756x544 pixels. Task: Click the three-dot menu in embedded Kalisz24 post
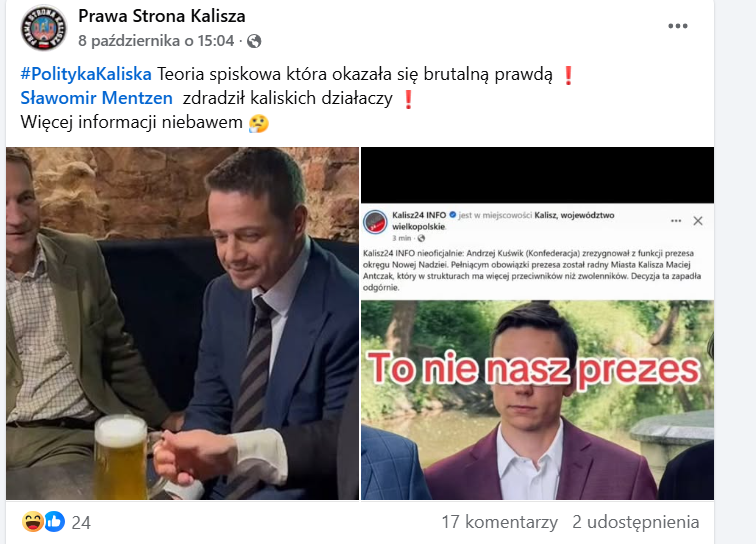click(676, 221)
